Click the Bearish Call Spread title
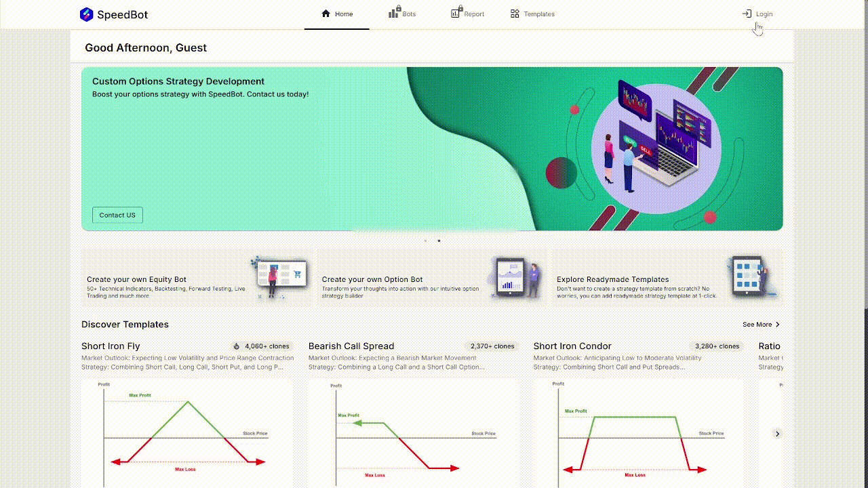 351,346
